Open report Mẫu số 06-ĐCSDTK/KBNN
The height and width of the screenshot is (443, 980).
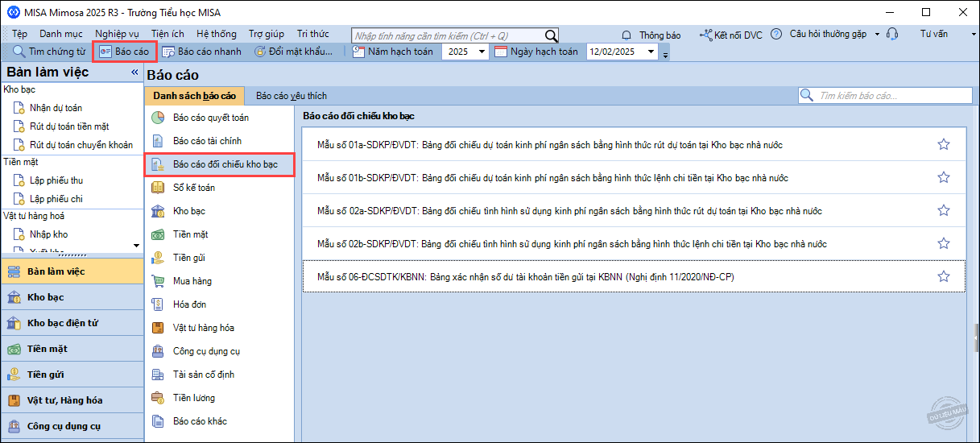[634, 276]
